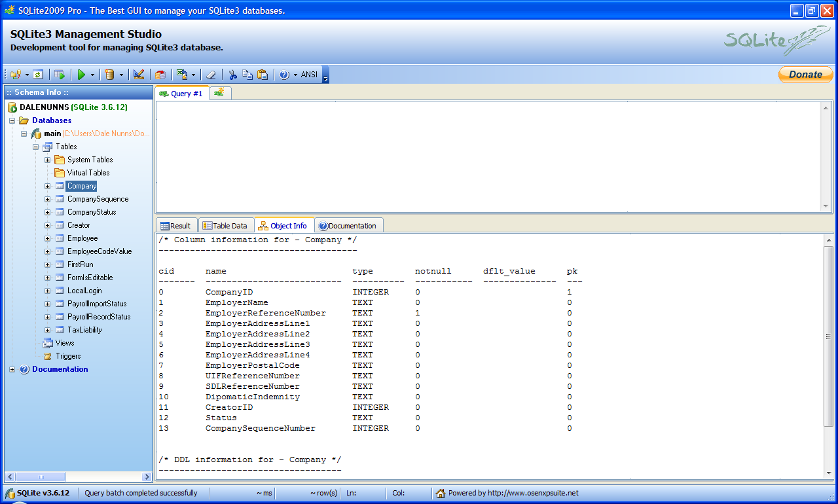Open dropdown arrow beside Execute button
Image resolution: width=838 pixels, height=504 pixels.
(x=93, y=75)
